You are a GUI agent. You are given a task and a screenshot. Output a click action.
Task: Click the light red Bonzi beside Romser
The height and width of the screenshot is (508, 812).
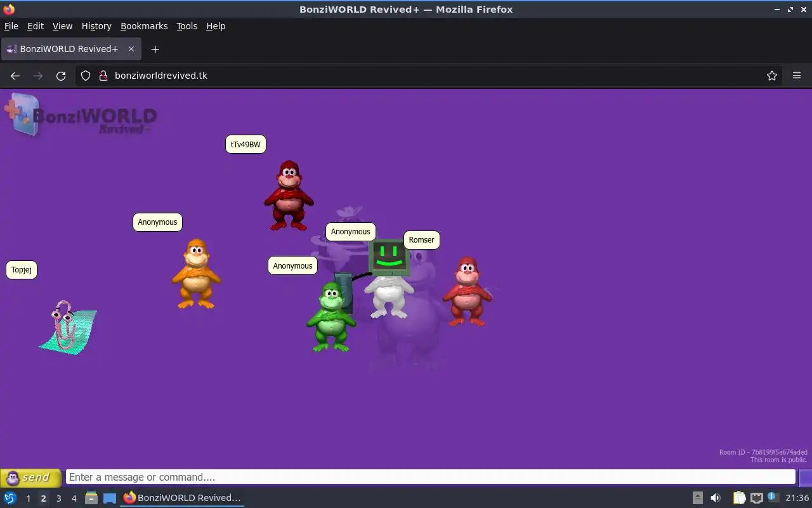468,291
